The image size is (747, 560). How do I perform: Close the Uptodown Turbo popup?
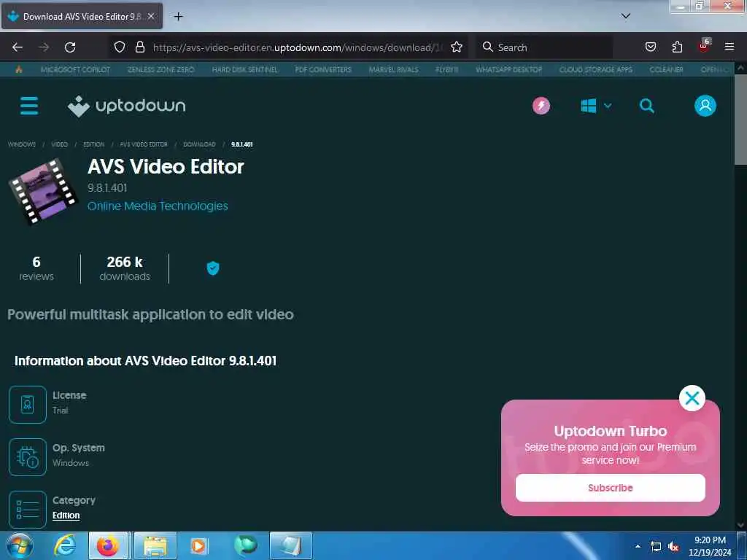(x=692, y=398)
